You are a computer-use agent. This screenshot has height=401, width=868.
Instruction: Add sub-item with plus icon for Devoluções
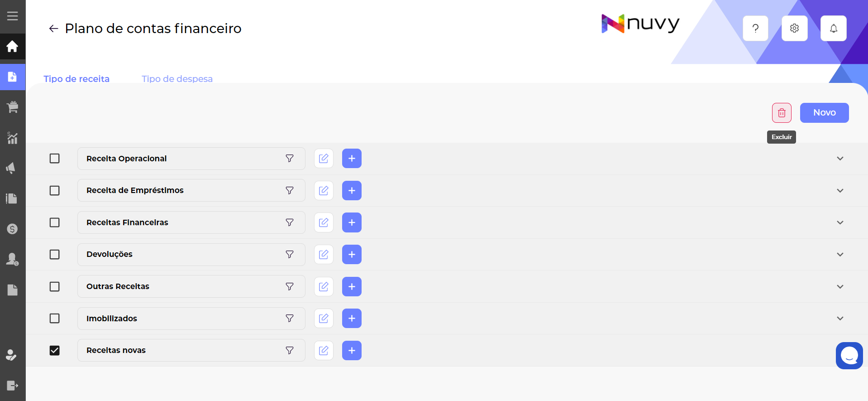(352, 255)
